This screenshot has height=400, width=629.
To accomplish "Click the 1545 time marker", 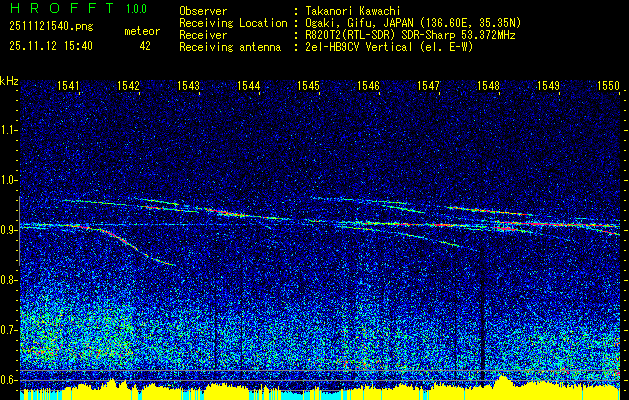I will [x=308, y=85].
